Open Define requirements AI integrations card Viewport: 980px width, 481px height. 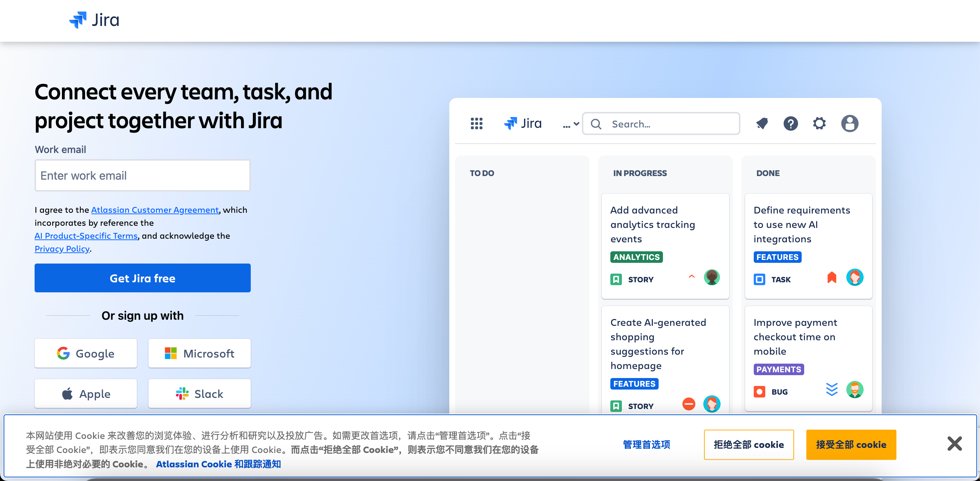pos(808,246)
